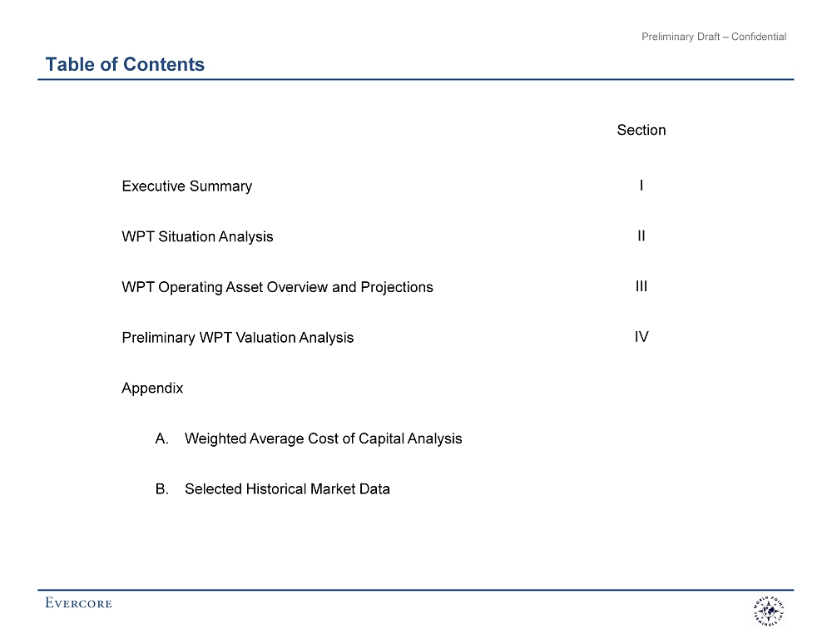Click the 'A.' appendix list marker
Viewport: 832px width, 644px height.
pyautogui.click(x=162, y=438)
